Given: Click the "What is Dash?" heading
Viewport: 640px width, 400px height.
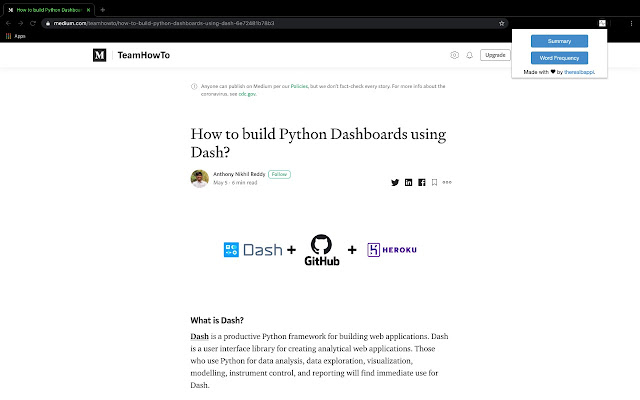Looking at the screenshot, I should tap(217, 320).
